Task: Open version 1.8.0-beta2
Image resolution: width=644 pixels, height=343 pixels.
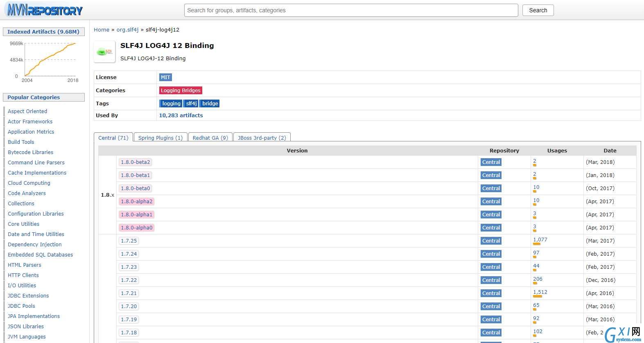Action: (136, 162)
